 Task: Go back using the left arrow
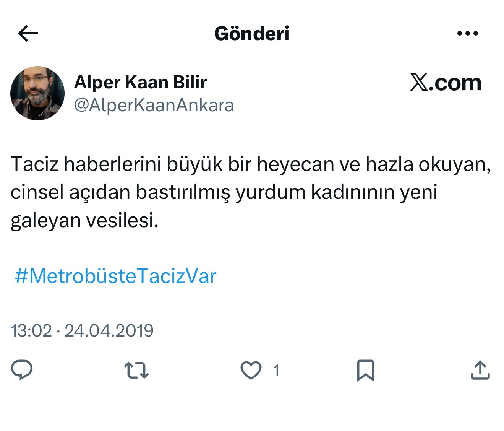coord(28,34)
